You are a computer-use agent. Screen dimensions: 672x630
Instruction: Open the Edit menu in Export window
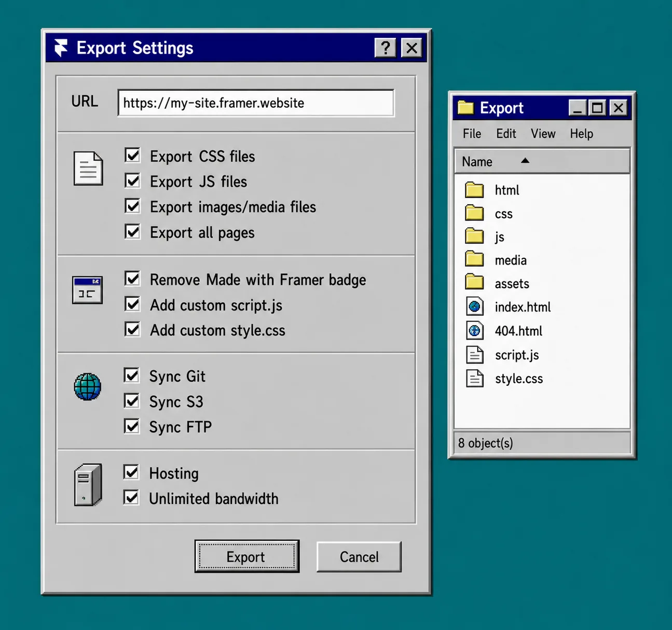(506, 134)
